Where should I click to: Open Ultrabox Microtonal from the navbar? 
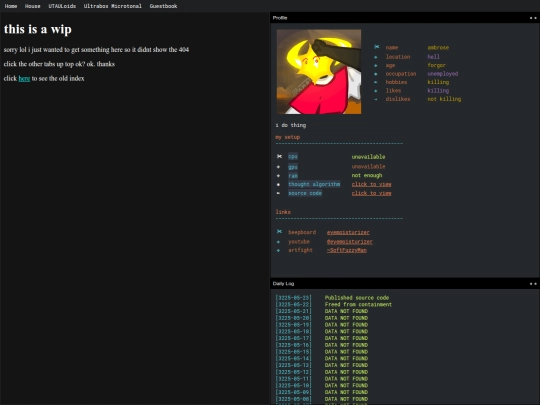coord(113,6)
